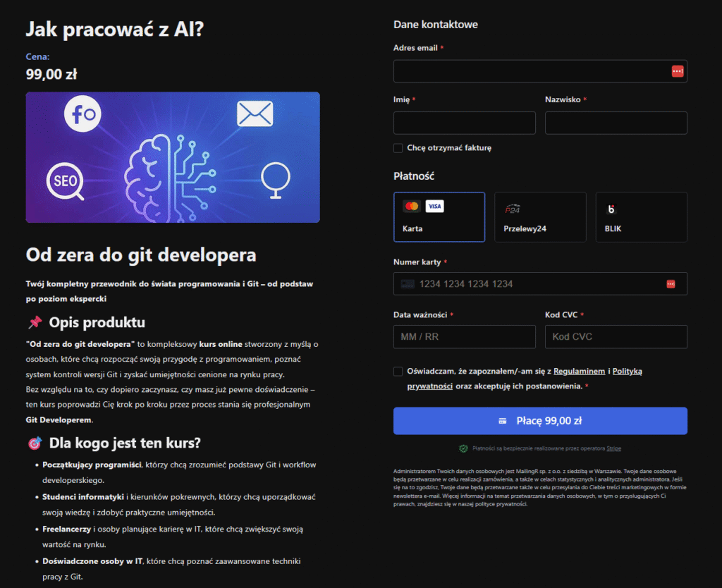Image resolution: width=722 pixels, height=588 pixels.
Task: Click the green security shield icon
Action: [x=463, y=448]
